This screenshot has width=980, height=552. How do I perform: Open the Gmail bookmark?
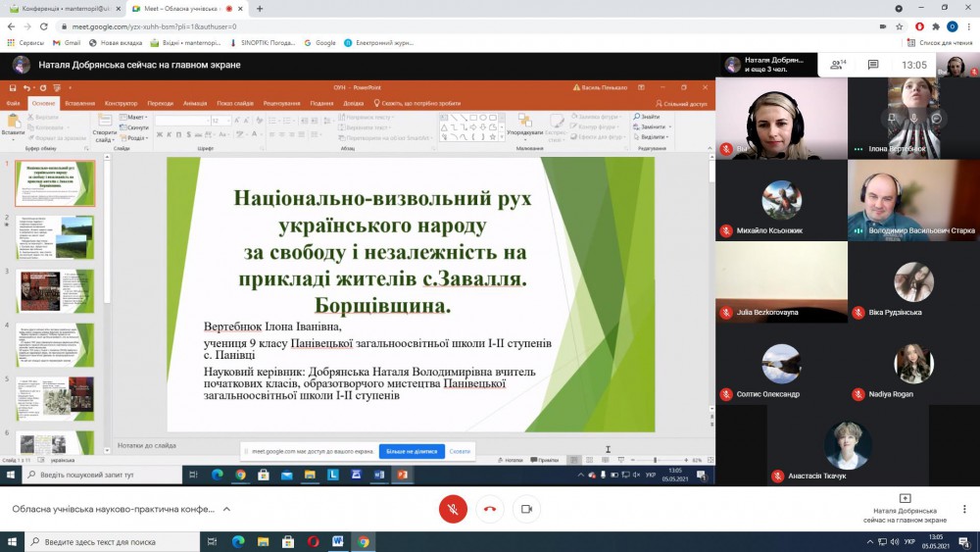pyautogui.click(x=67, y=43)
